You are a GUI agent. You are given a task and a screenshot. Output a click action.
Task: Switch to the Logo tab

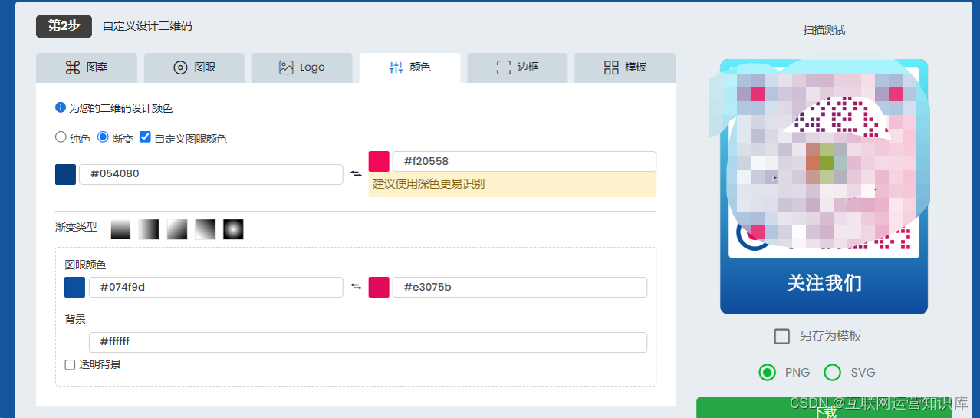302,67
